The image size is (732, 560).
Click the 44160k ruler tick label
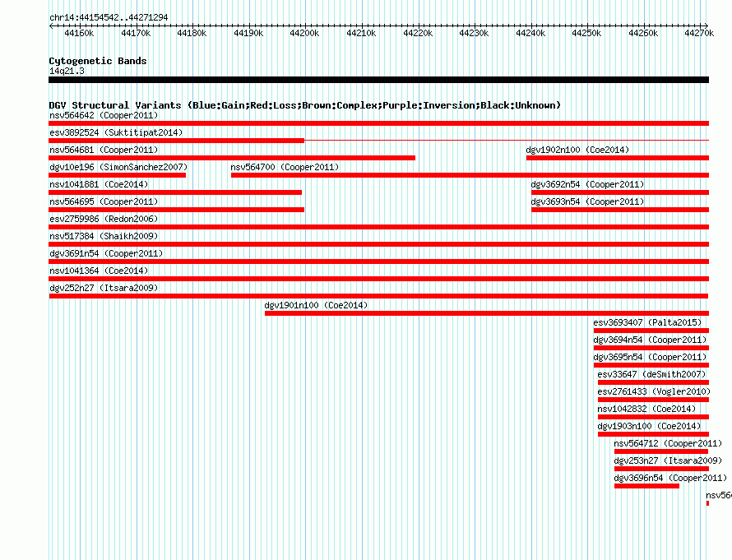pos(79,33)
